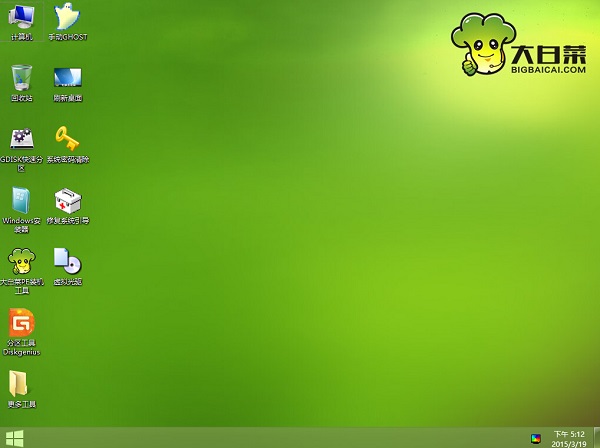Click the BIGBAICAI.COM wallpaper text
This screenshot has height=448, width=600.
[x=548, y=70]
